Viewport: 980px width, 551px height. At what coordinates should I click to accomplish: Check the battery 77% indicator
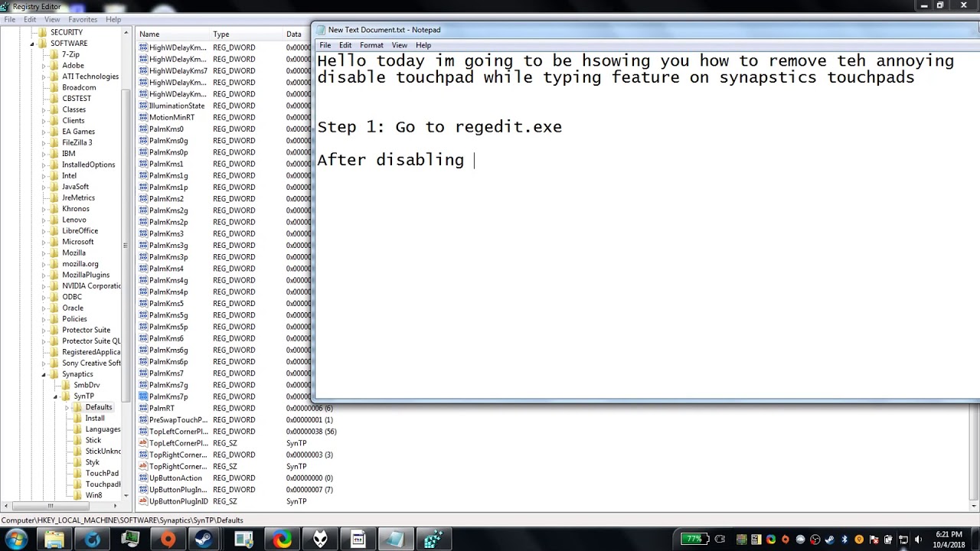coord(694,540)
